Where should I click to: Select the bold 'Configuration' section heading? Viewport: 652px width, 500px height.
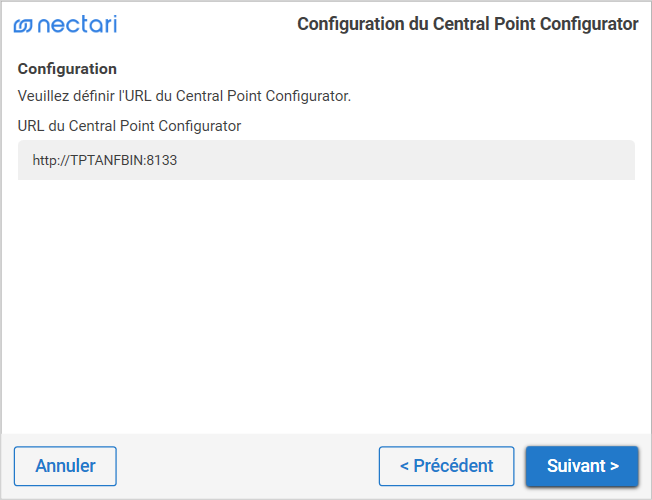[x=67, y=69]
